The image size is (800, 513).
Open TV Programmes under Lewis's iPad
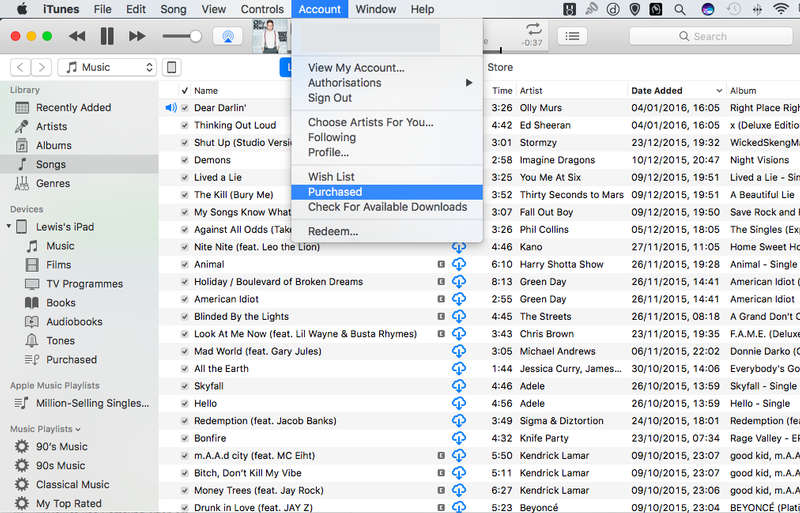[x=85, y=284]
